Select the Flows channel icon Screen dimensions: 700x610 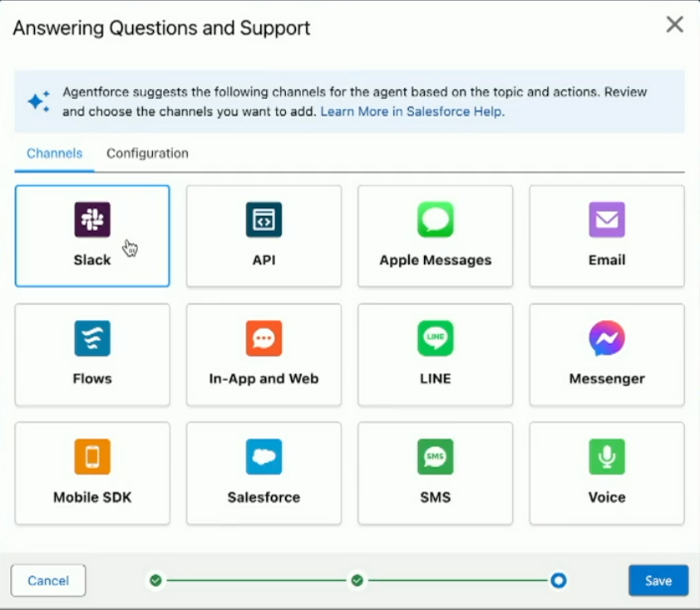pyautogui.click(x=92, y=338)
